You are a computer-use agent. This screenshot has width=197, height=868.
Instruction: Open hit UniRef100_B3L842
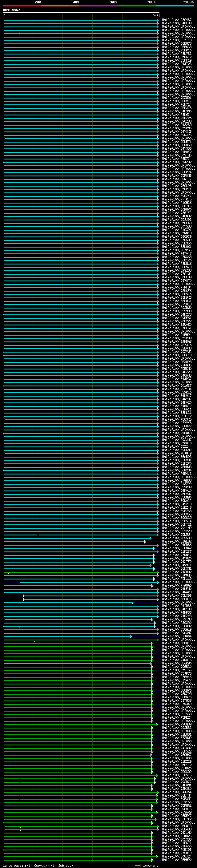pyautogui.click(x=177, y=548)
